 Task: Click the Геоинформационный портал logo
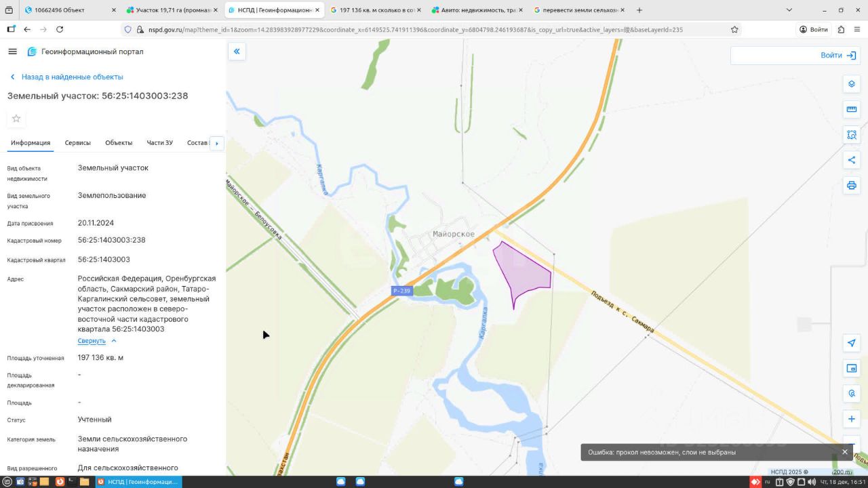pyautogui.click(x=85, y=52)
